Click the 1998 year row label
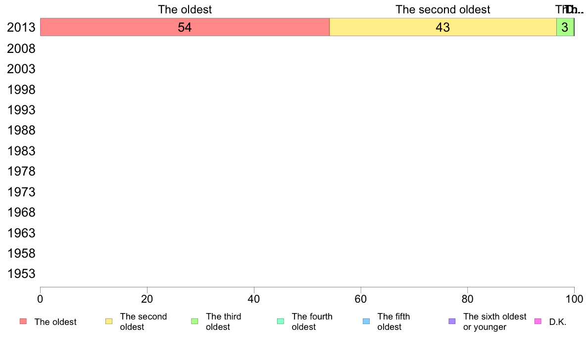 click(x=21, y=90)
